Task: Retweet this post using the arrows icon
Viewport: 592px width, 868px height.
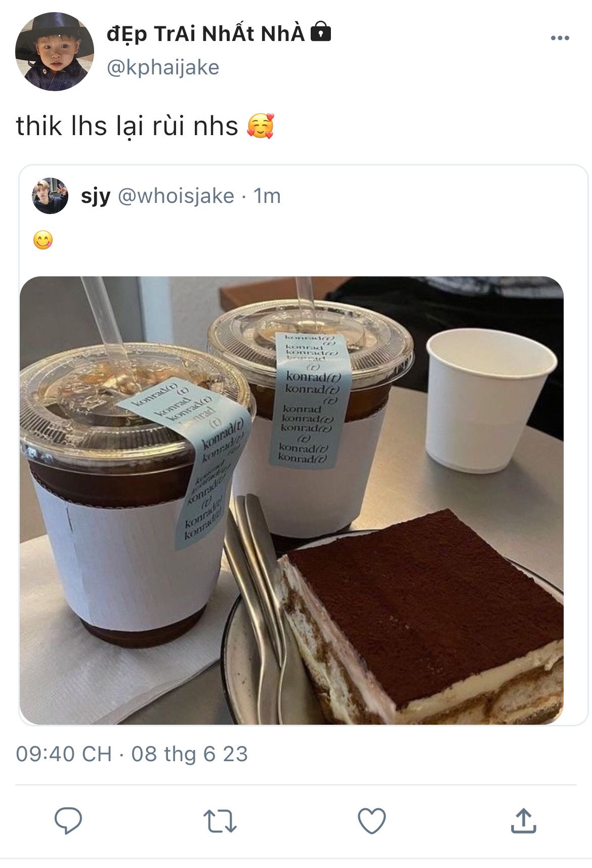Action: (x=220, y=821)
